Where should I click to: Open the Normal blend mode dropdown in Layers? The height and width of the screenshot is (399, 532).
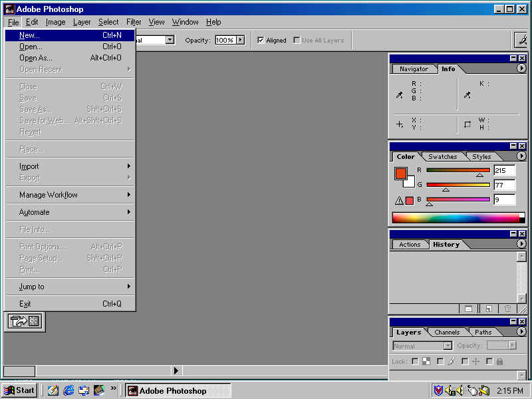pos(448,346)
